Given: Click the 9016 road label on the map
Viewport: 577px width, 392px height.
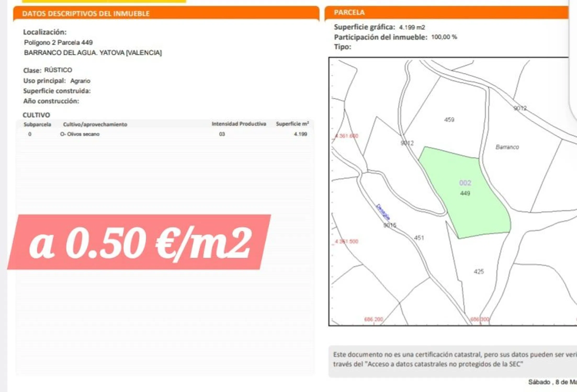Looking at the screenshot, I should 389,225.
